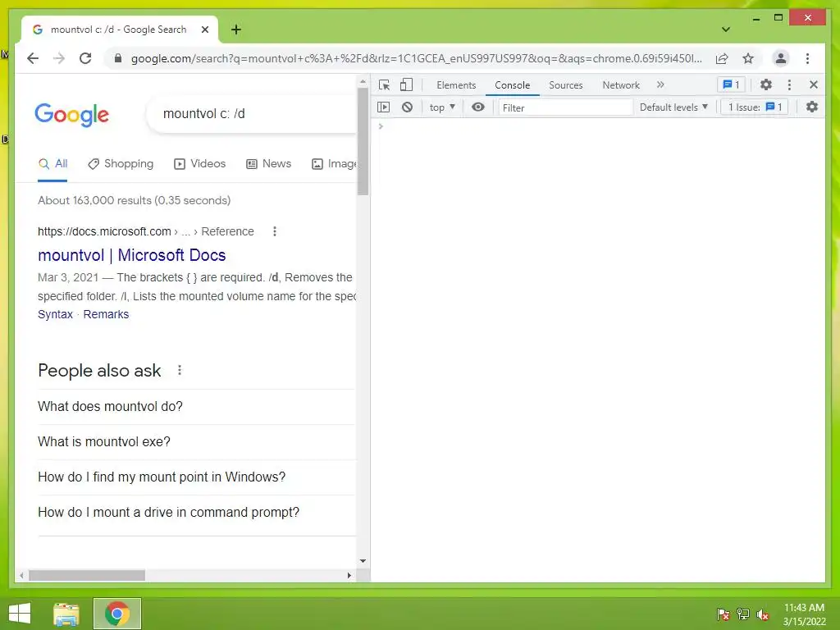Open the Remarks sitelink
The width and height of the screenshot is (840, 630).
[106, 314]
